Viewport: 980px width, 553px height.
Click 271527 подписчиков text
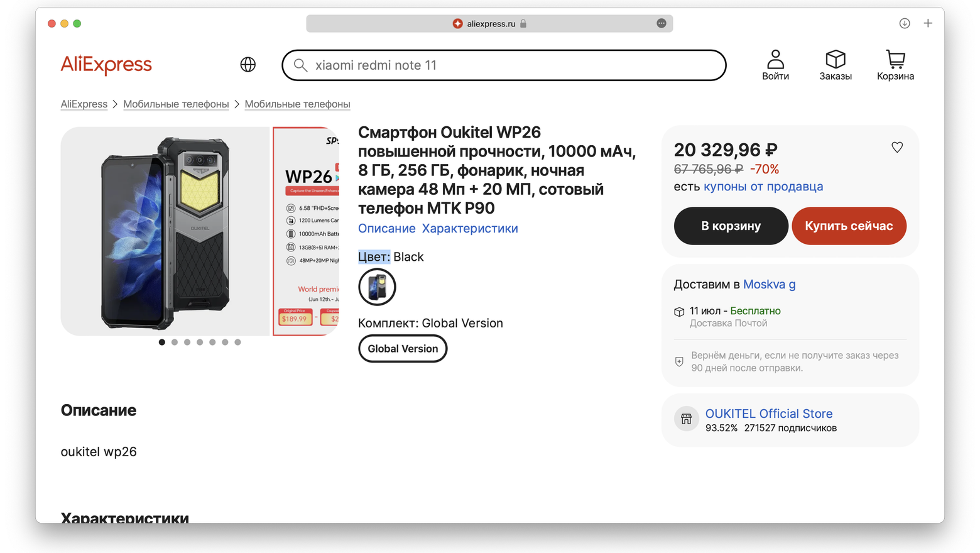(x=790, y=428)
